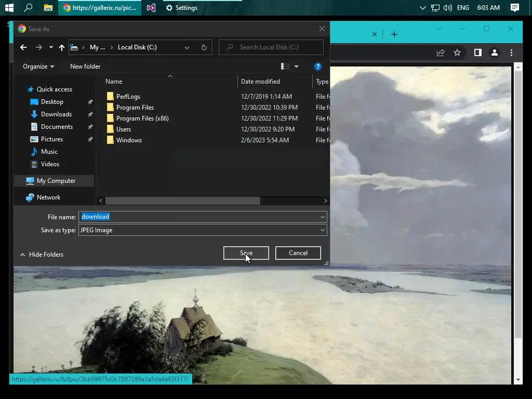
Task: Toggle Chrome's side panel icon
Action: (x=478, y=52)
